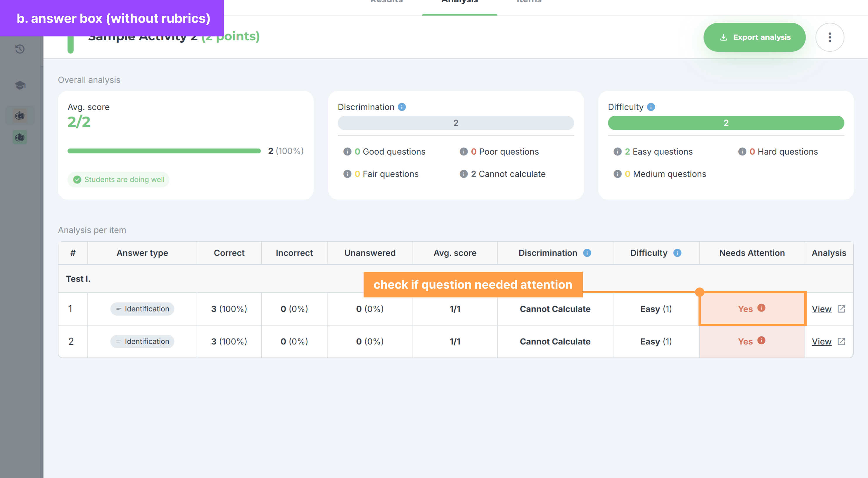Click info icon next to Good questions
Screen dimensions: 868x478
(x=347, y=152)
